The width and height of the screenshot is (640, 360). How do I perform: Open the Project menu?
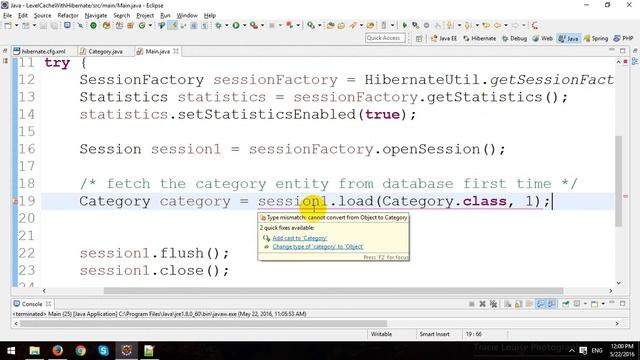click(145, 16)
